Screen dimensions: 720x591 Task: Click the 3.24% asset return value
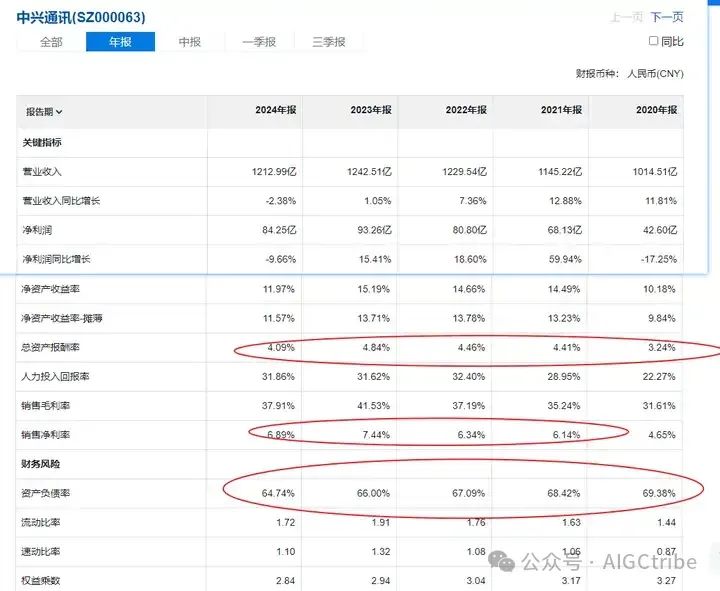[662, 348]
